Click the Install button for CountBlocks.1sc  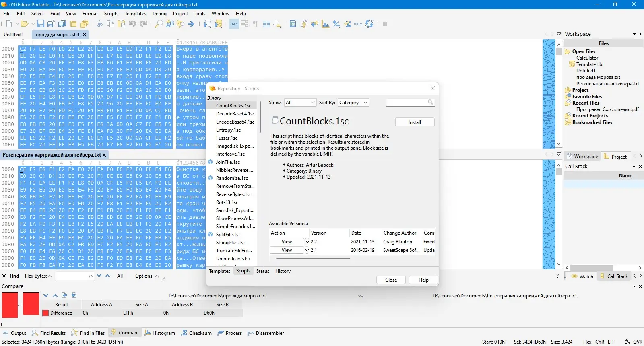coord(415,122)
